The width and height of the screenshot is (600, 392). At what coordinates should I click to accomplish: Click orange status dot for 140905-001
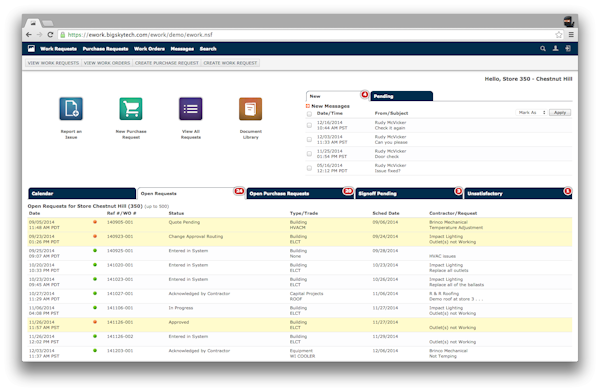[95, 222]
